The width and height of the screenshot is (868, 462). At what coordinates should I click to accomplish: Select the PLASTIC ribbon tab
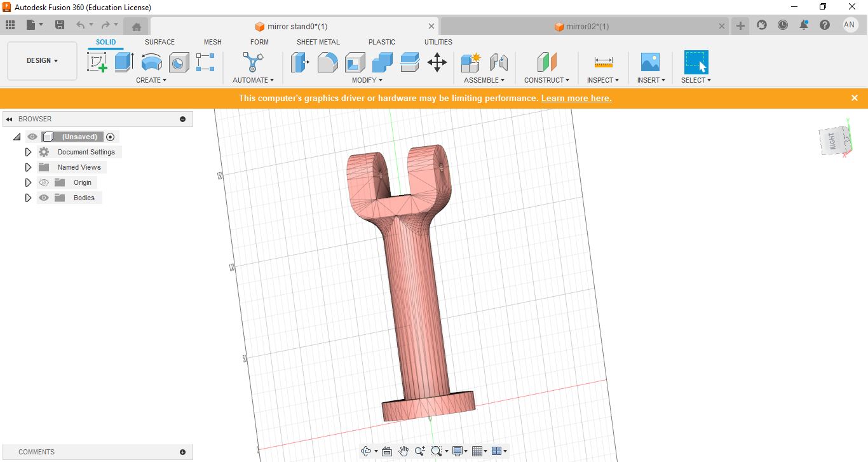pos(382,42)
